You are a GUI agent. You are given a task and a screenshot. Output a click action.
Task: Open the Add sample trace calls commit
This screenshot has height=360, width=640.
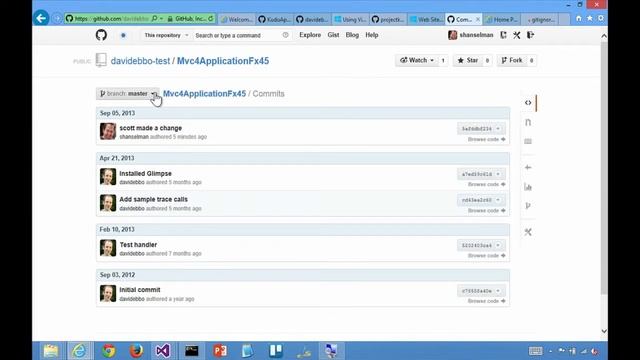[153, 199]
